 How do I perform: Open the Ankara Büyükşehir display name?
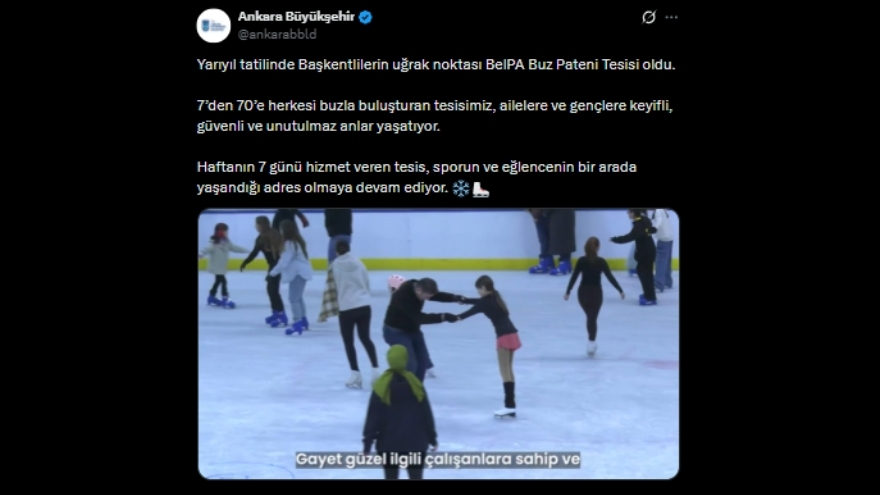(296, 17)
